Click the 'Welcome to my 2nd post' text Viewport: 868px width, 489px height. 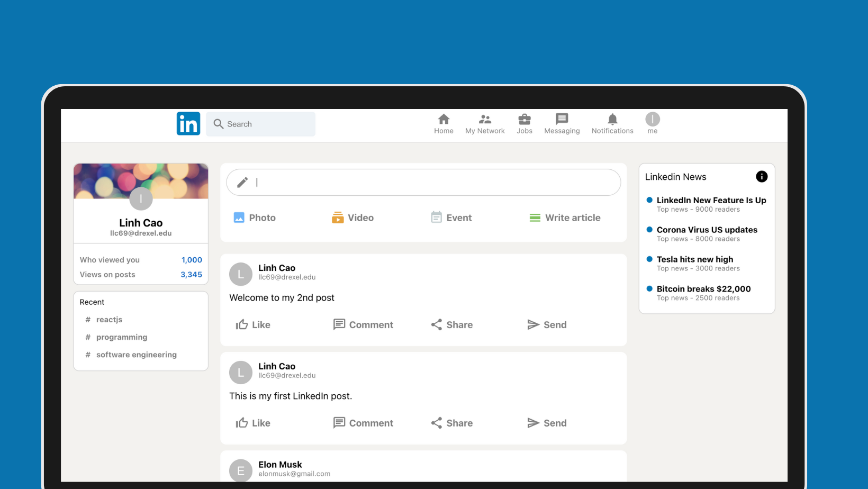[282, 298]
